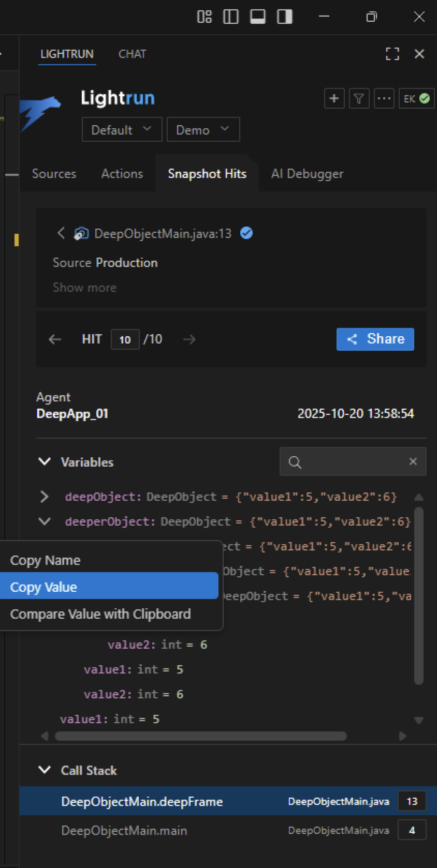
Task: Clear the variables search with X icon
Action: coord(413,461)
